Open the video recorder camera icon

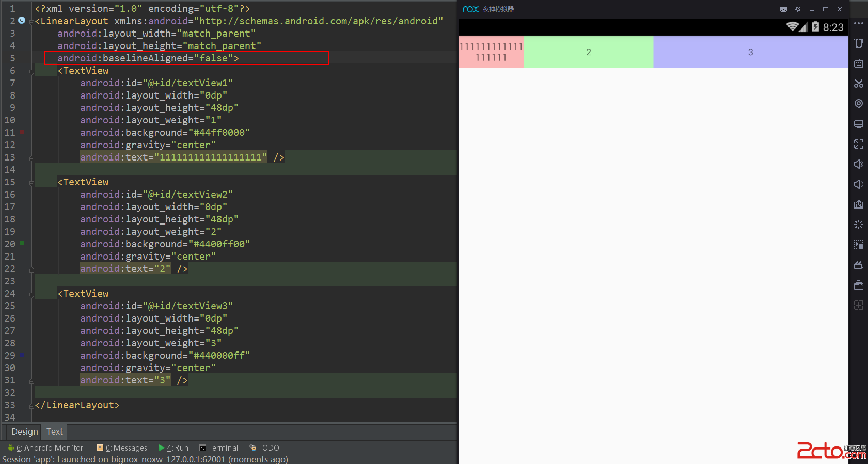point(859,265)
